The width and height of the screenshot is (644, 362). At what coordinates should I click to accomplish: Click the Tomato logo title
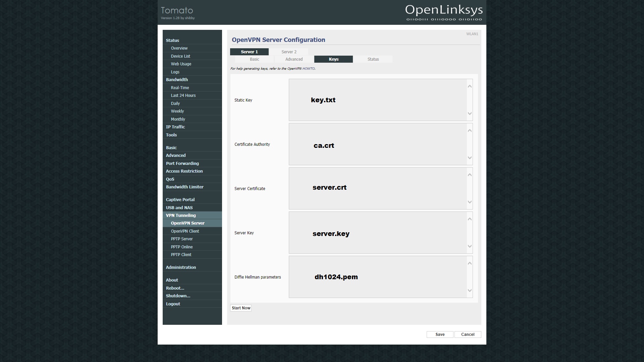(177, 10)
